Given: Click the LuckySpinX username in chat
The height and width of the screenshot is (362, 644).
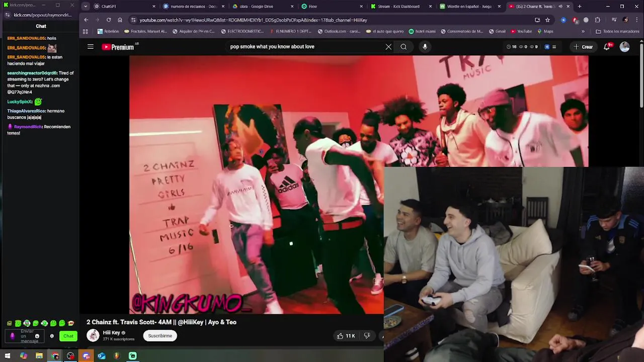Looking at the screenshot, I should click(x=20, y=102).
